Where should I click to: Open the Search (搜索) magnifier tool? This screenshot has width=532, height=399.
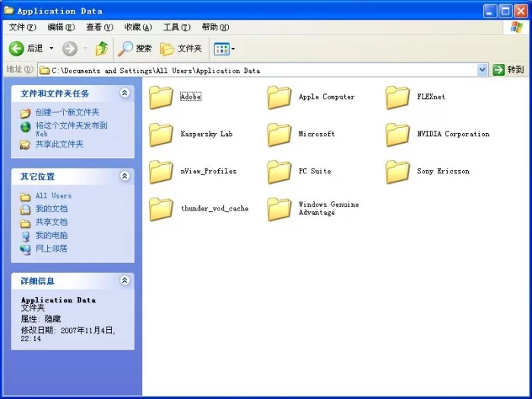pos(135,49)
